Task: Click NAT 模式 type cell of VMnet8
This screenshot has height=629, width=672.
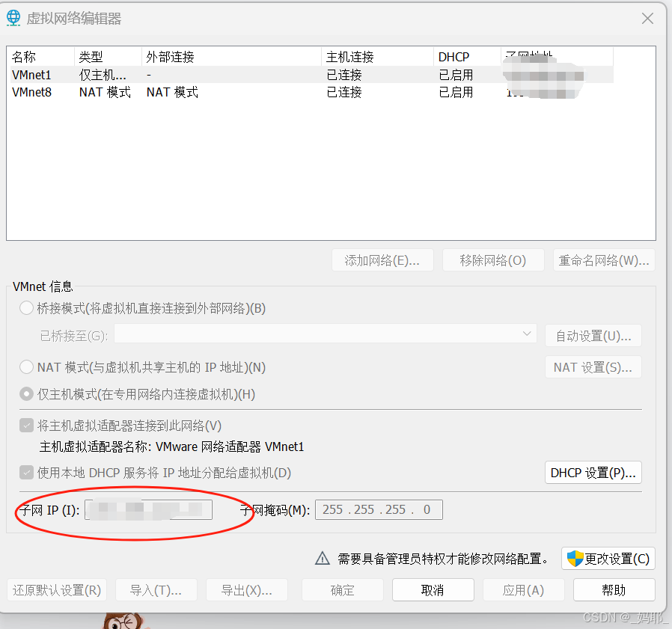Action: coord(105,92)
